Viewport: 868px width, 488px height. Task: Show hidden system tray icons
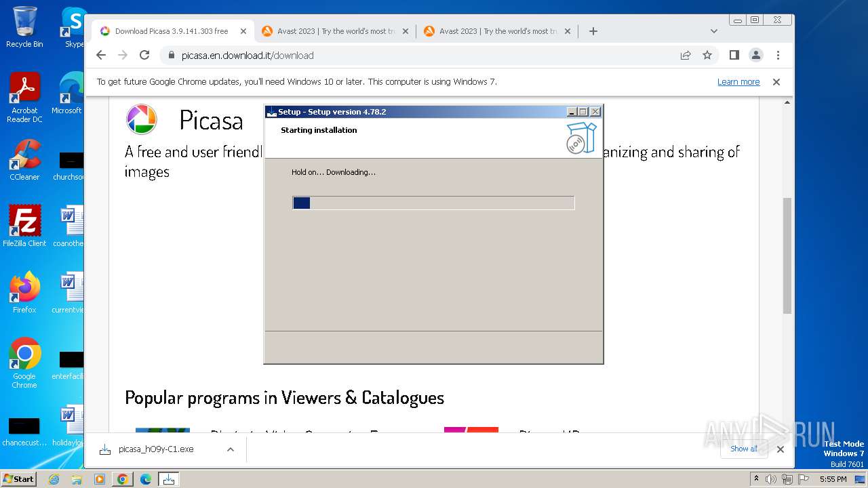coord(756,479)
